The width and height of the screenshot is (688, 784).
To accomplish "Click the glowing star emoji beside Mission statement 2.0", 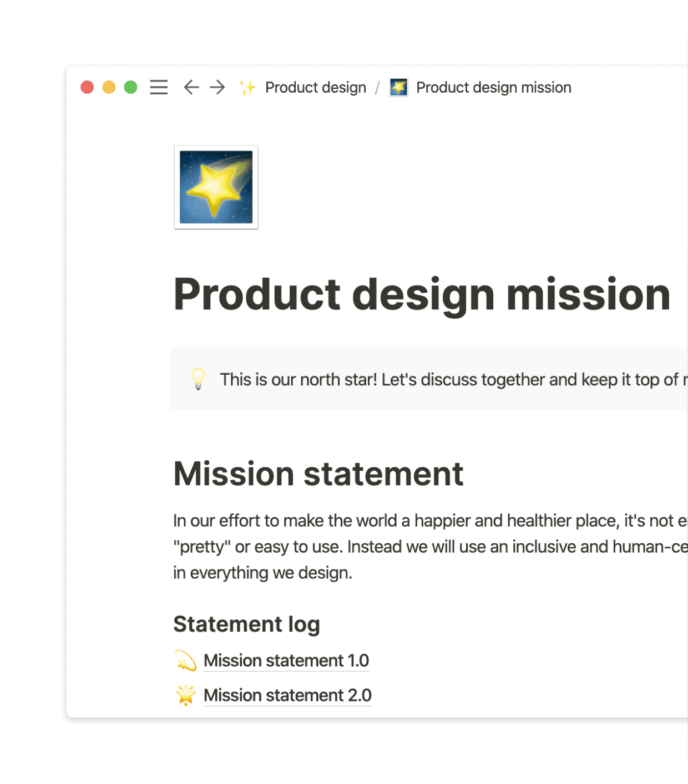I will (x=185, y=695).
